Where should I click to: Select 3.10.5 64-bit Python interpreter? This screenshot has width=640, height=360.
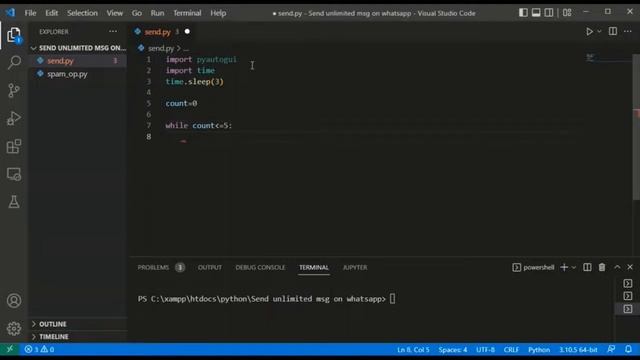pyautogui.click(x=578, y=350)
